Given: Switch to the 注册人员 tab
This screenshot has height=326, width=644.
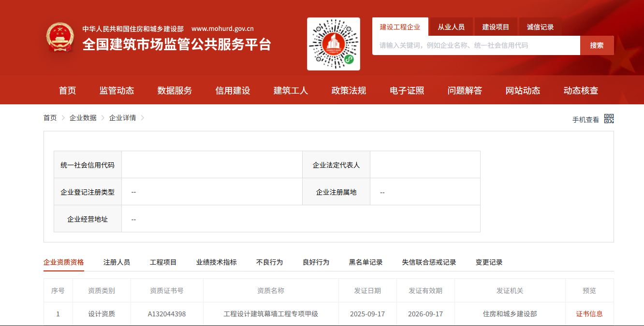Looking at the screenshot, I should click(x=117, y=262).
